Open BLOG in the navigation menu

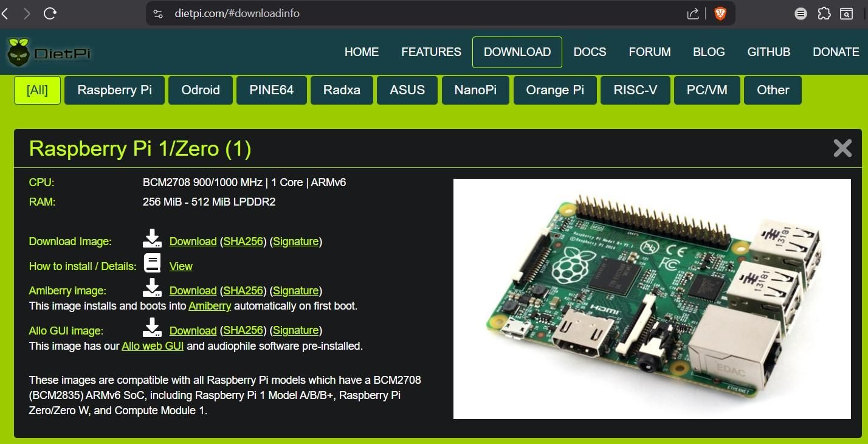coord(709,52)
